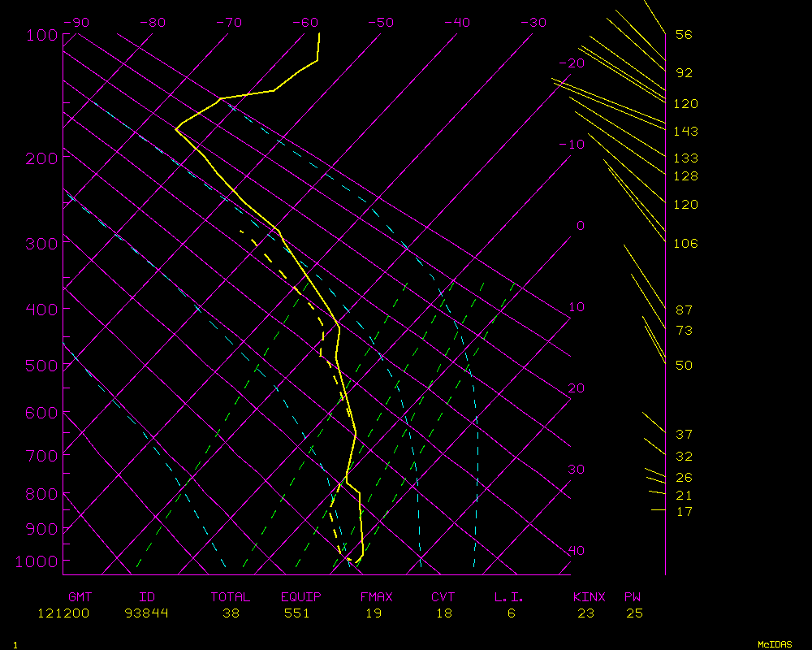Select the EQUIP value 551

pyautogui.click(x=296, y=613)
